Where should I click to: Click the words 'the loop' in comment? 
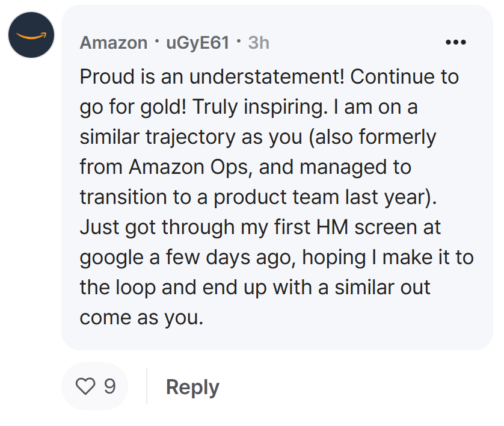click(x=118, y=288)
